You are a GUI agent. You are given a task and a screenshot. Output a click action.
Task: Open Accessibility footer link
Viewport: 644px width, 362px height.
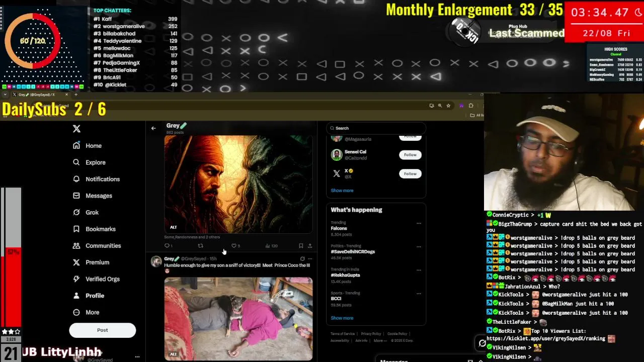coord(340,341)
